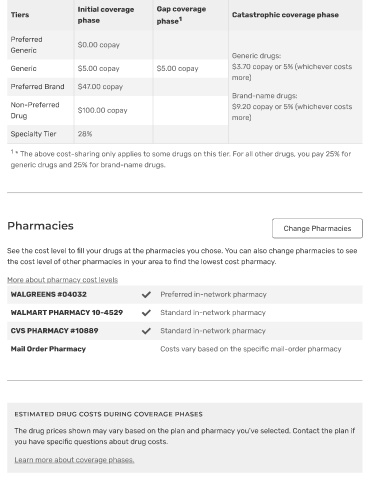Click the Non-Preferred Drug $100.00 copay cell
The image size is (370, 480).
click(113, 110)
